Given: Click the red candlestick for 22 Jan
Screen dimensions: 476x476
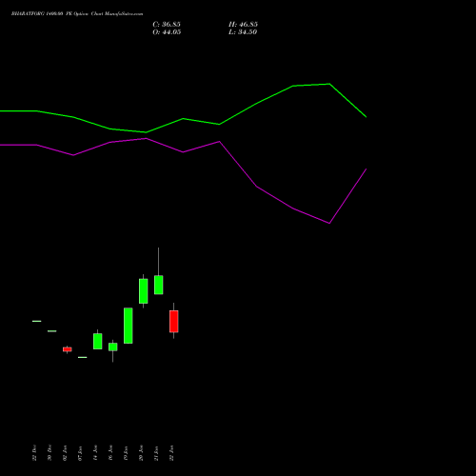Looking at the screenshot, I should pos(174,321).
